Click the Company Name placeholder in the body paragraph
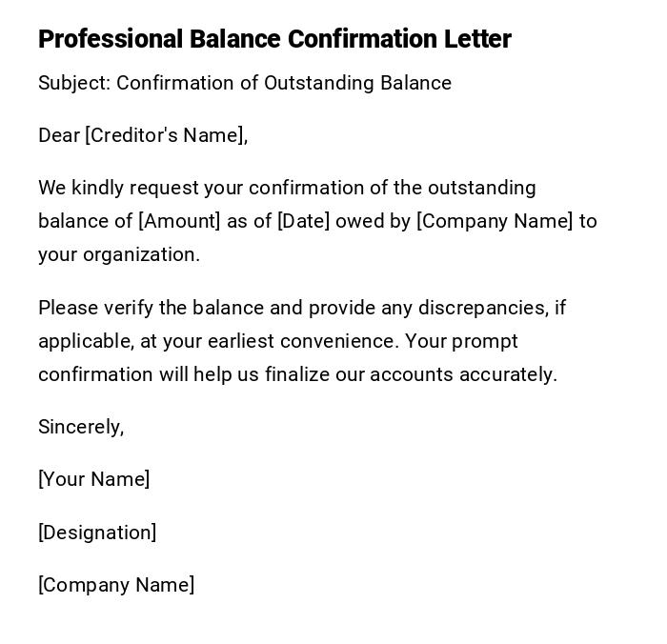Screen dimensions: 667x644 point(495,221)
